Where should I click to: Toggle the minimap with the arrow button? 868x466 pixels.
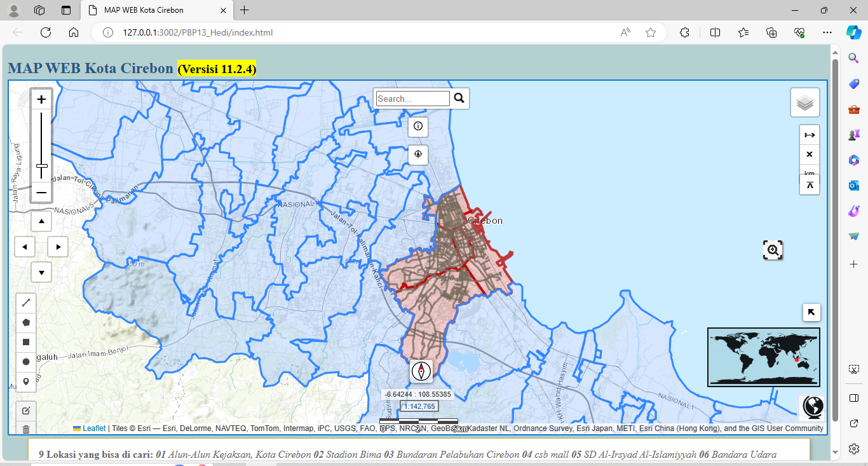click(x=811, y=312)
